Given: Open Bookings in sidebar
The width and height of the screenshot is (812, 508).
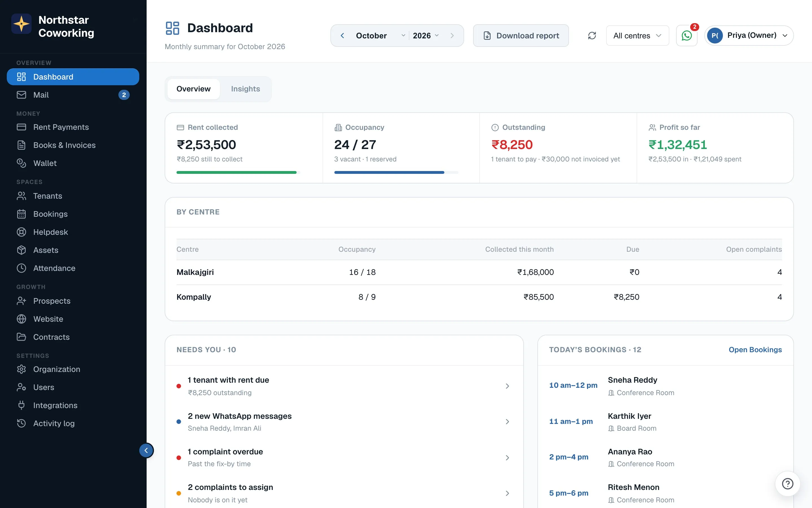Looking at the screenshot, I should point(73,214).
